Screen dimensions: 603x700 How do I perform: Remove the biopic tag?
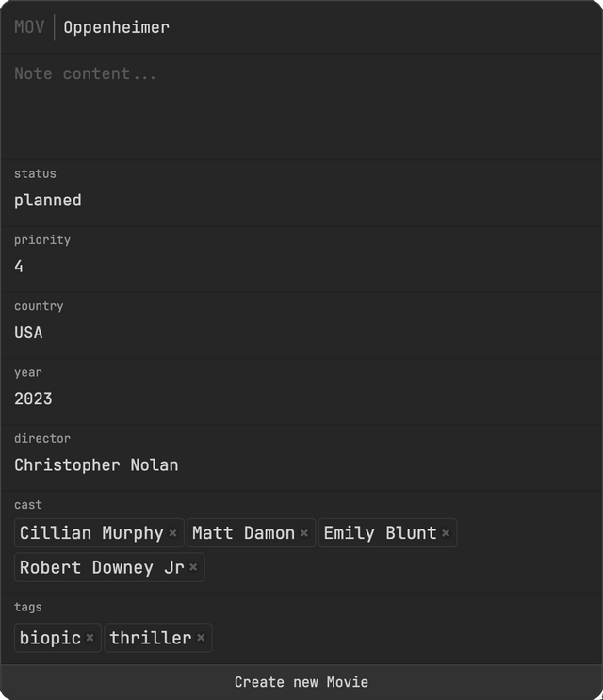coord(90,638)
